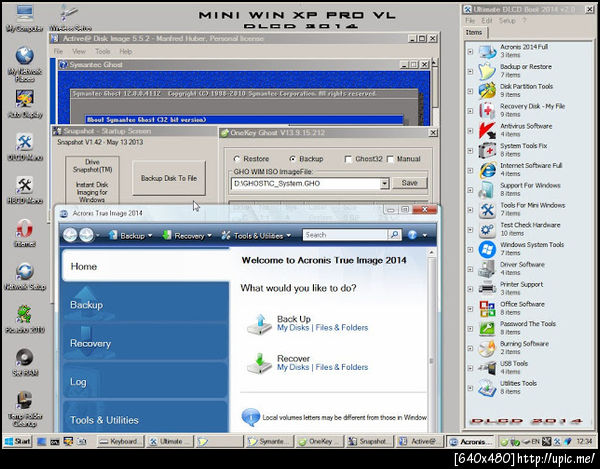
Task: Click Office Software category icon
Action: click(487, 308)
